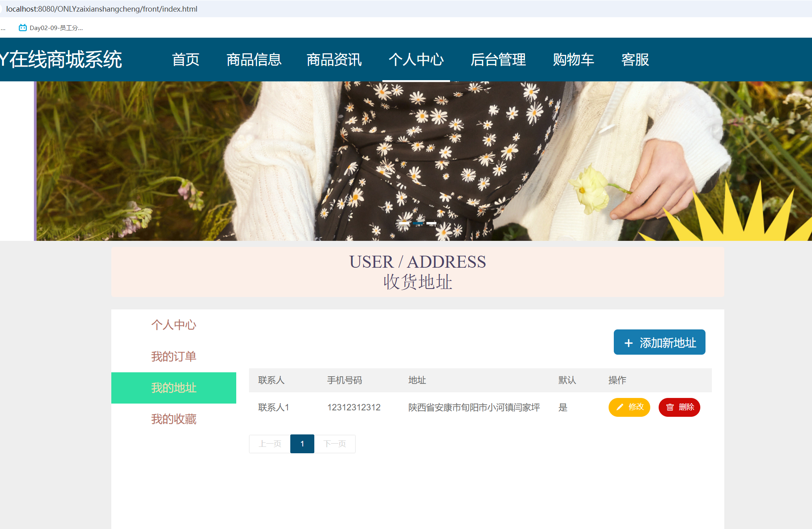Click the pencil icon on 修改 button
This screenshot has height=529, width=812.
[x=619, y=407]
